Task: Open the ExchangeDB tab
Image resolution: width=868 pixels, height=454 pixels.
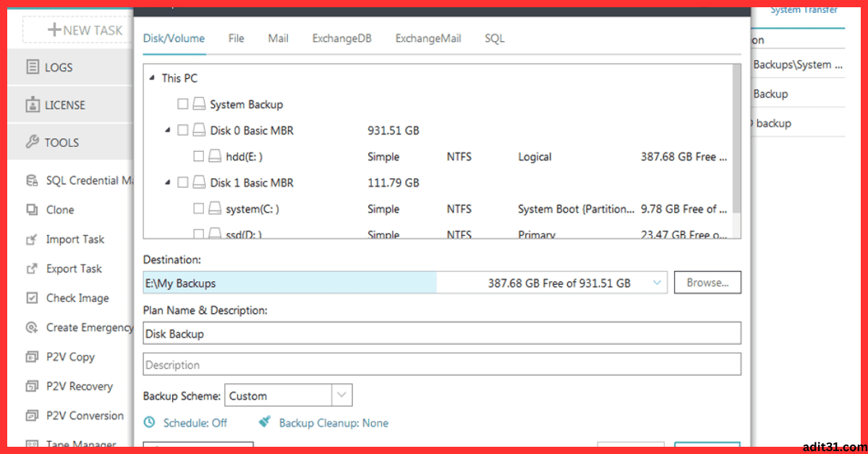Action: 341,38
